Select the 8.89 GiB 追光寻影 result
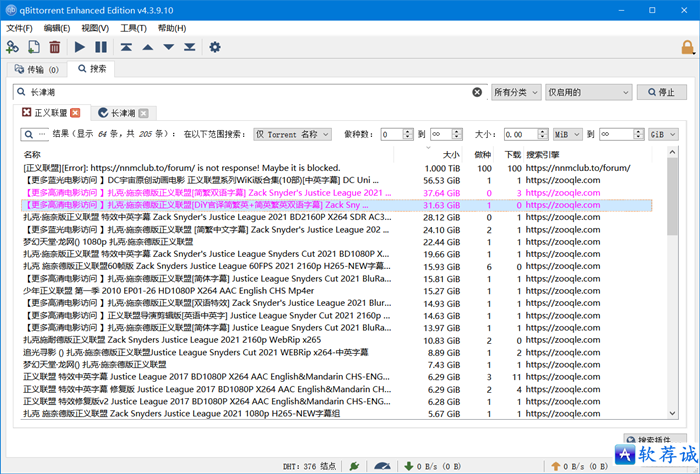Screen dimensions: 700x474 tap(337, 353)
